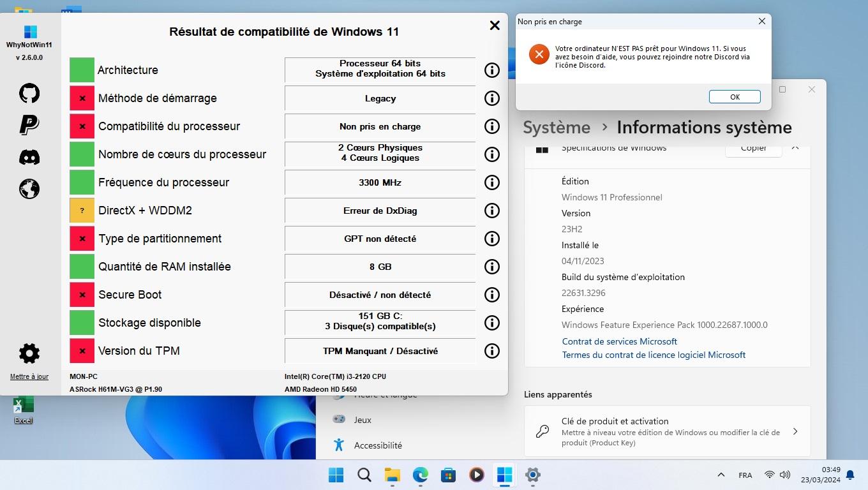The image size is (868, 490).
Task: Click OK in the Non pris en charge dialog
Action: pyautogui.click(x=735, y=97)
